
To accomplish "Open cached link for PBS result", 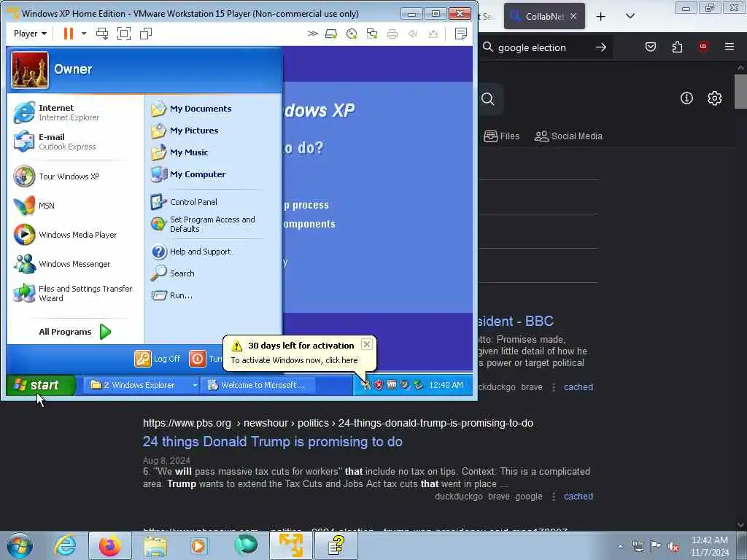I will tap(578, 497).
